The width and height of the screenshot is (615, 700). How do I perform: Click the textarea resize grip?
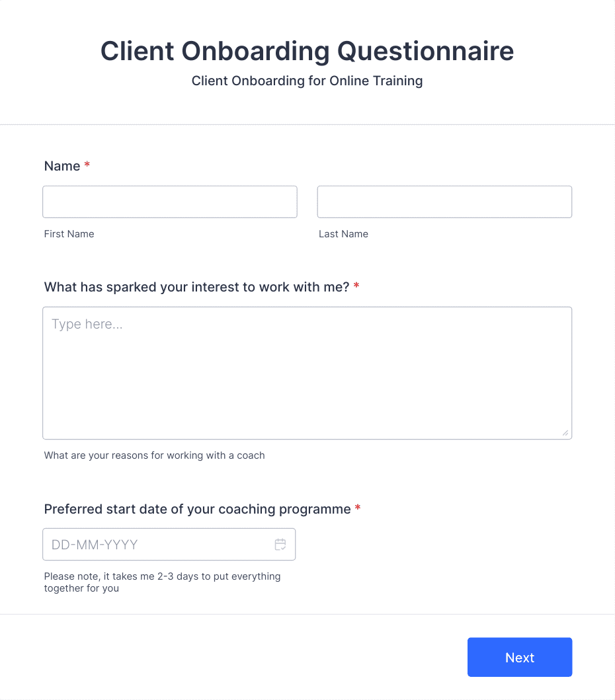coord(566,433)
